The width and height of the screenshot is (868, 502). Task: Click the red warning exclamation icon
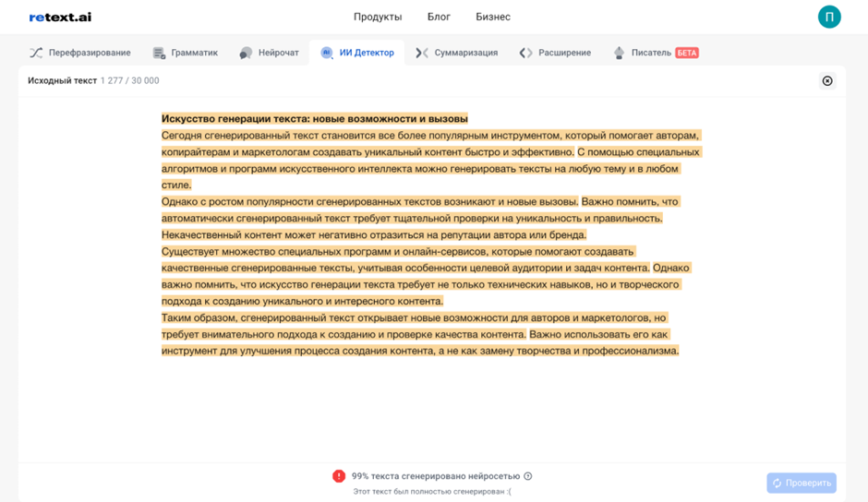click(339, 476)
